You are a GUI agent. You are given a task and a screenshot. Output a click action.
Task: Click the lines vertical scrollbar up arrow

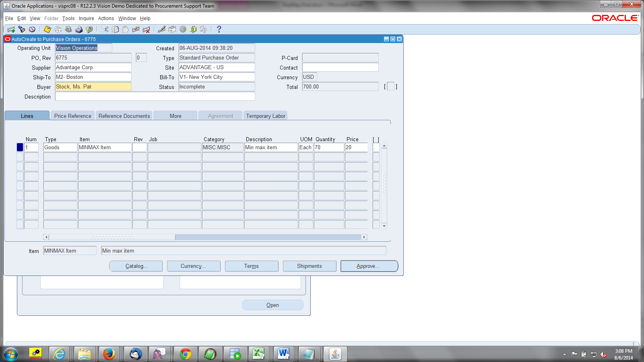tap(384, 146)
